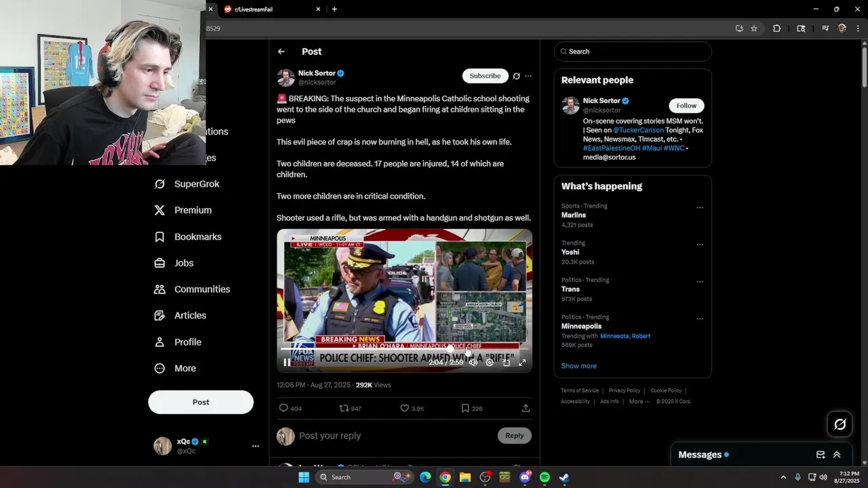The width and height of the screenshot is (868, 488).
Task: Open Premium from sidebar
Action: (183, 210)
